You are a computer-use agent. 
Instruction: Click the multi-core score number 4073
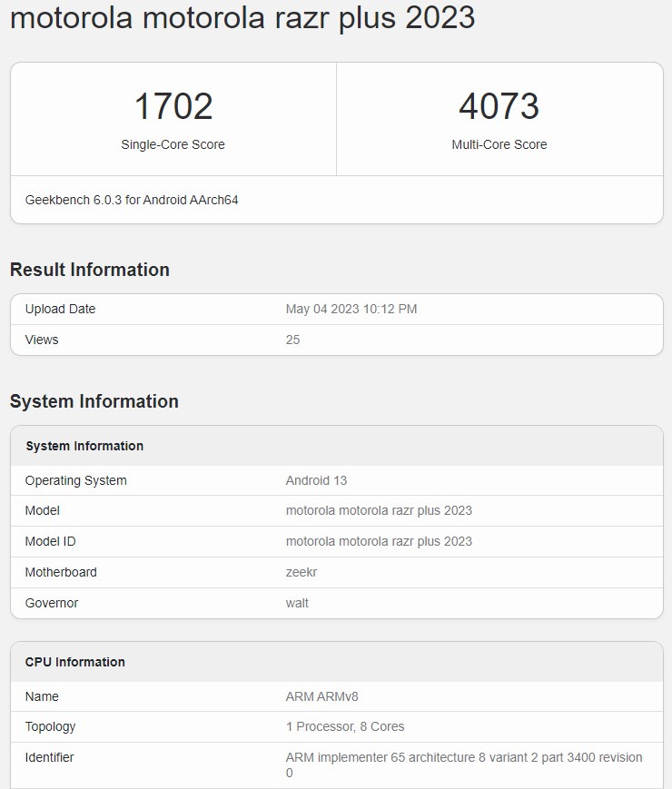pos(499,106)
